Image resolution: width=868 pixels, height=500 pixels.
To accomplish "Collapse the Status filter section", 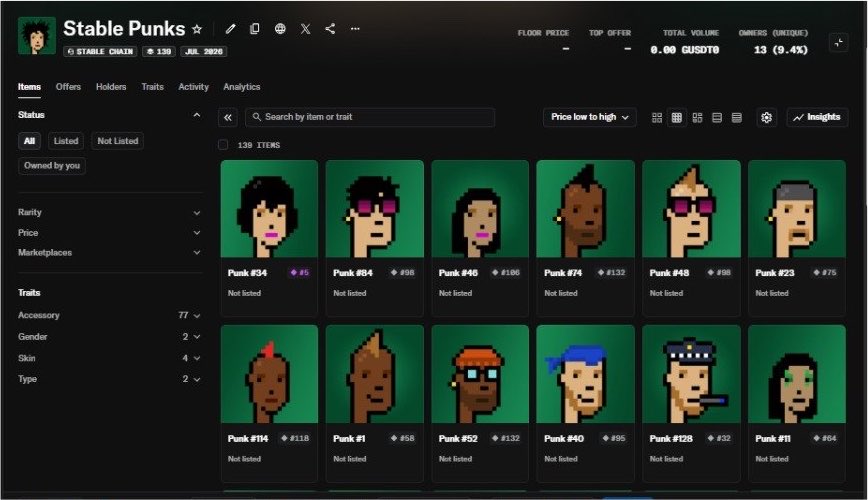I will (197, 115).
